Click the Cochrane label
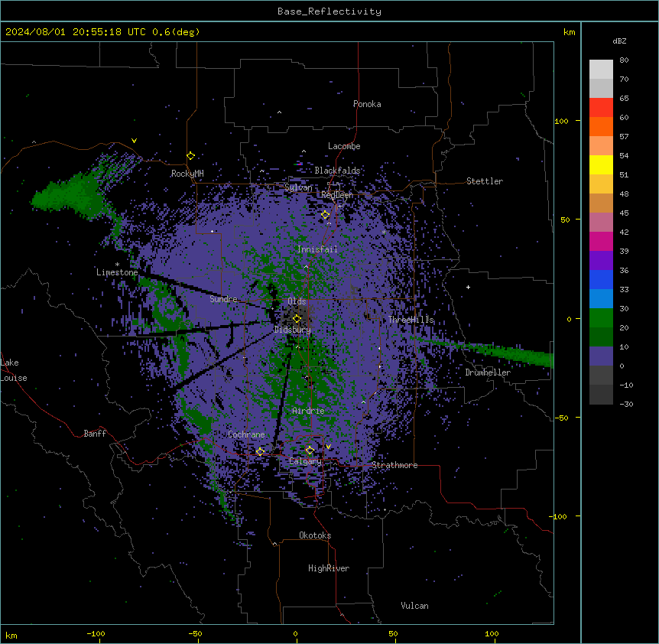The width and height of the screenshot is (659, 644). coord(246,434)
